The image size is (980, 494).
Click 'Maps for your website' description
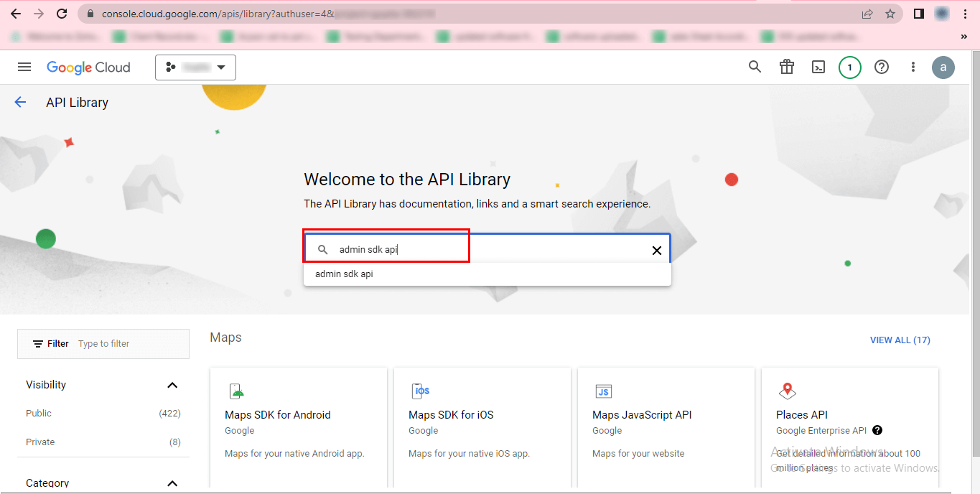coord(638,454)
